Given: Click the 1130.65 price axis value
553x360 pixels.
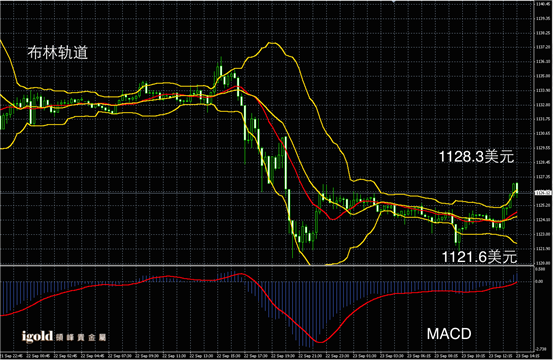Looking at the screenshot, I should 543,133.
